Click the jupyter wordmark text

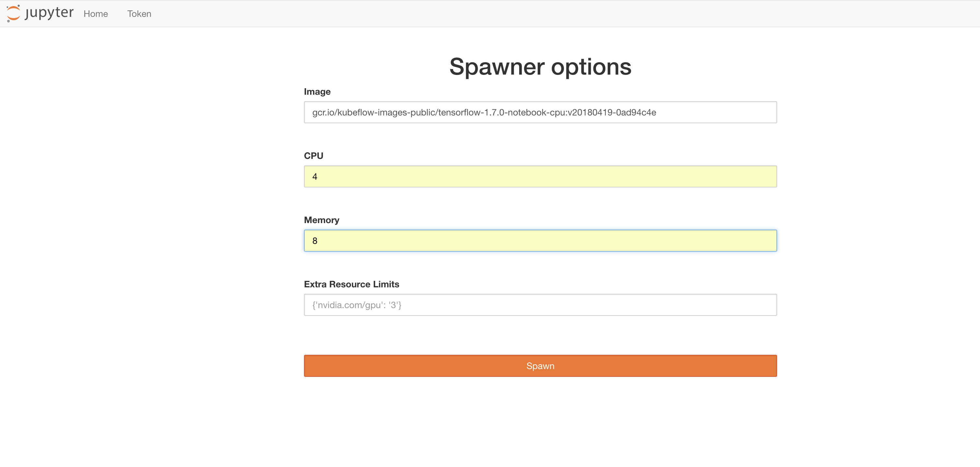tap(49, 13)
